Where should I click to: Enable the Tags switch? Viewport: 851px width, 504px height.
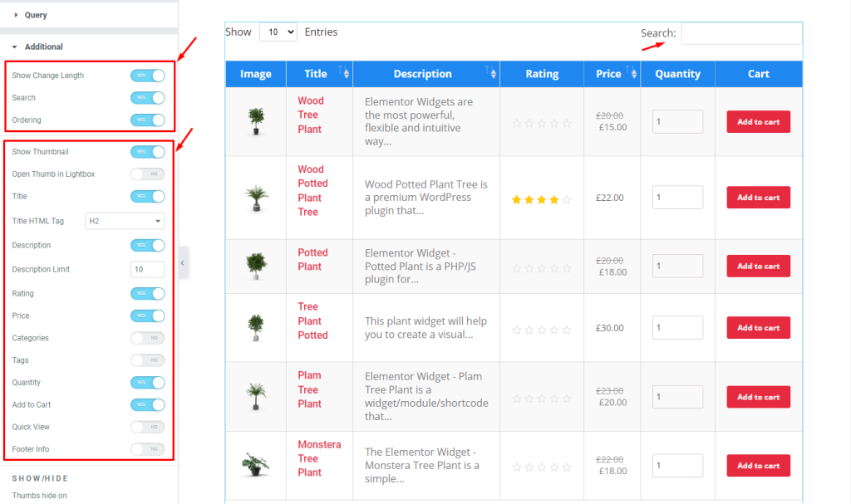(x=148, y=360)
